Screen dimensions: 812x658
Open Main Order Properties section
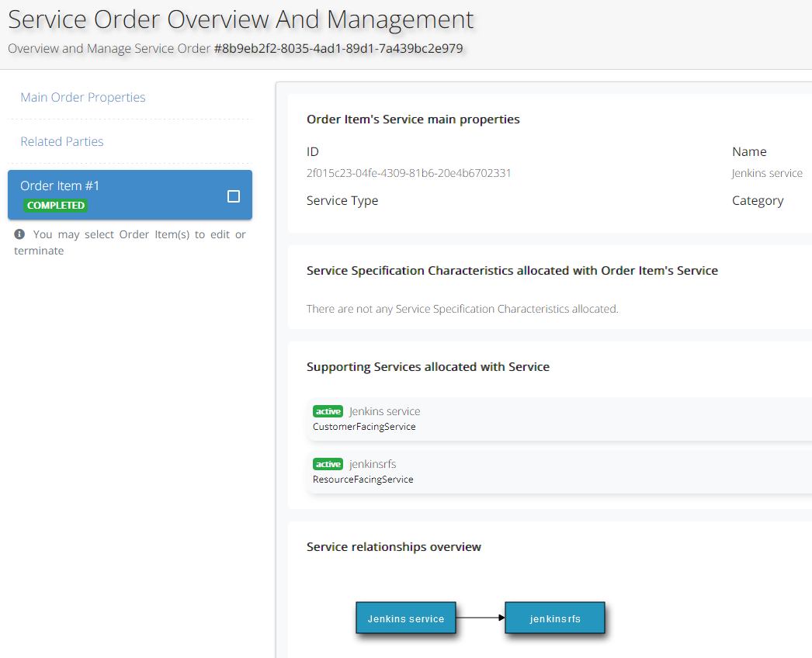click(83, 98)
